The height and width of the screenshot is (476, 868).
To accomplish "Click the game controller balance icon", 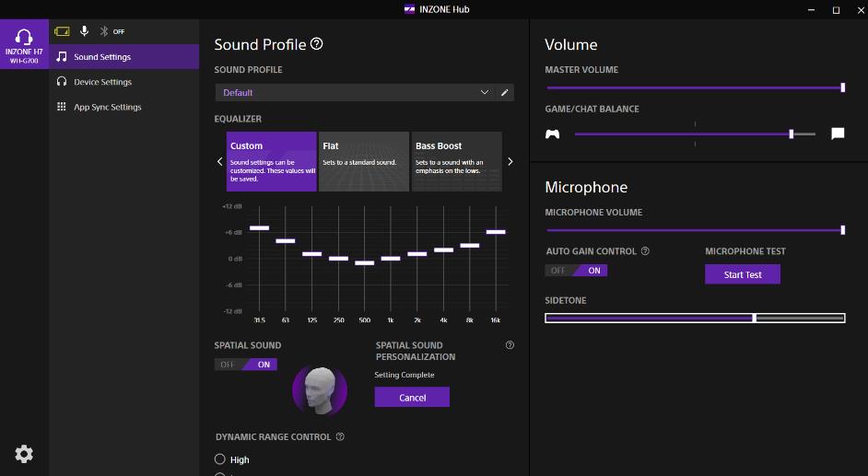I will tap(553, 134).
